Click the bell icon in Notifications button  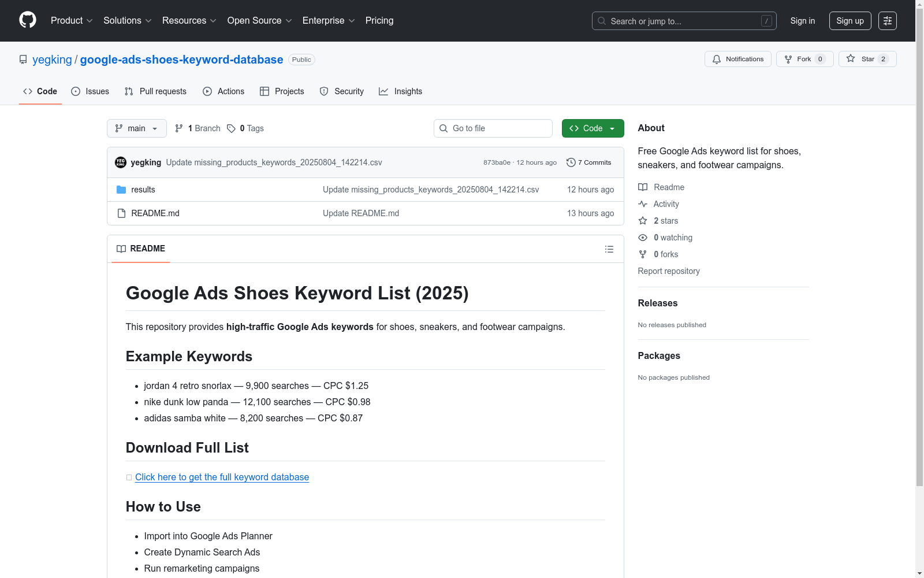click(x=717, y=59)
